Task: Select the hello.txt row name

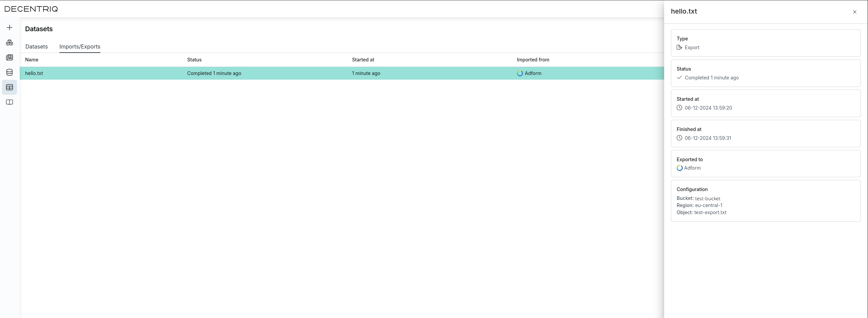Action: click(x=34, y=73)
